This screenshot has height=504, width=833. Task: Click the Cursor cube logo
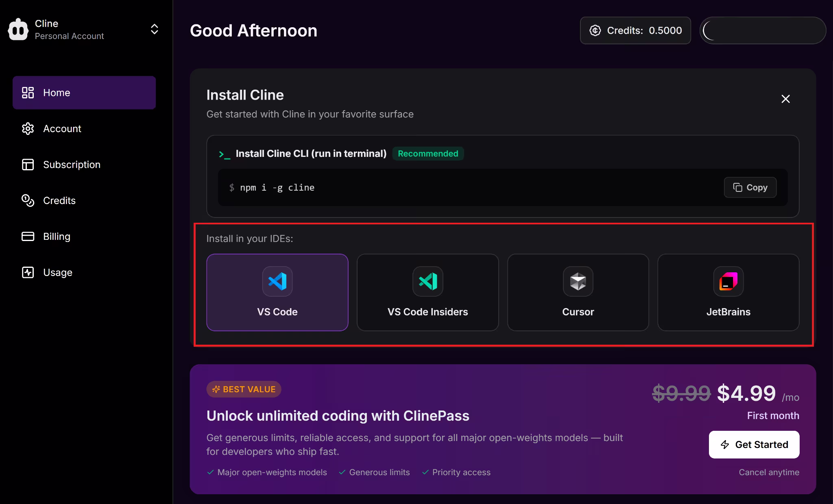[578, 281]
